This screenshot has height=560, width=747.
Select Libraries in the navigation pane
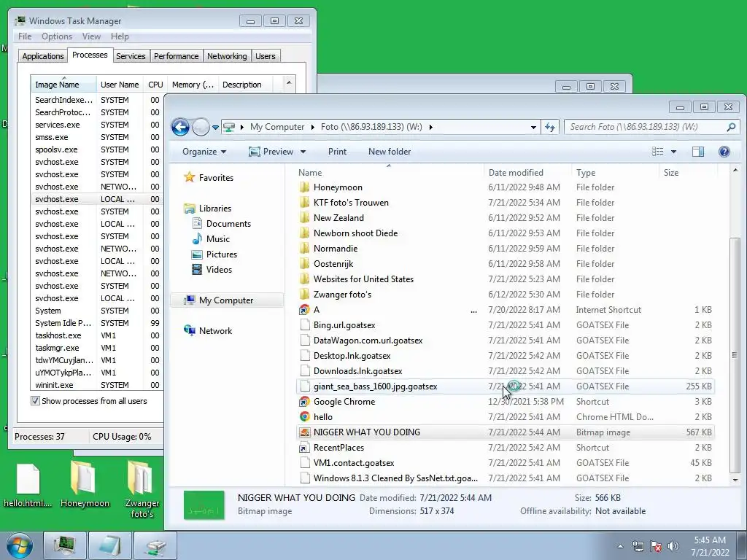215,208
